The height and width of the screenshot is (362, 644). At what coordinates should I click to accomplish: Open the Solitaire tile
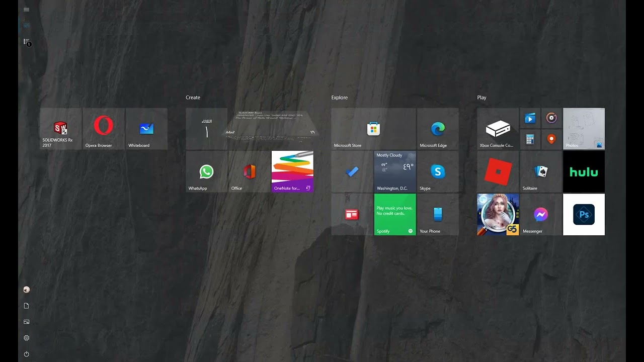pos(541,171)
